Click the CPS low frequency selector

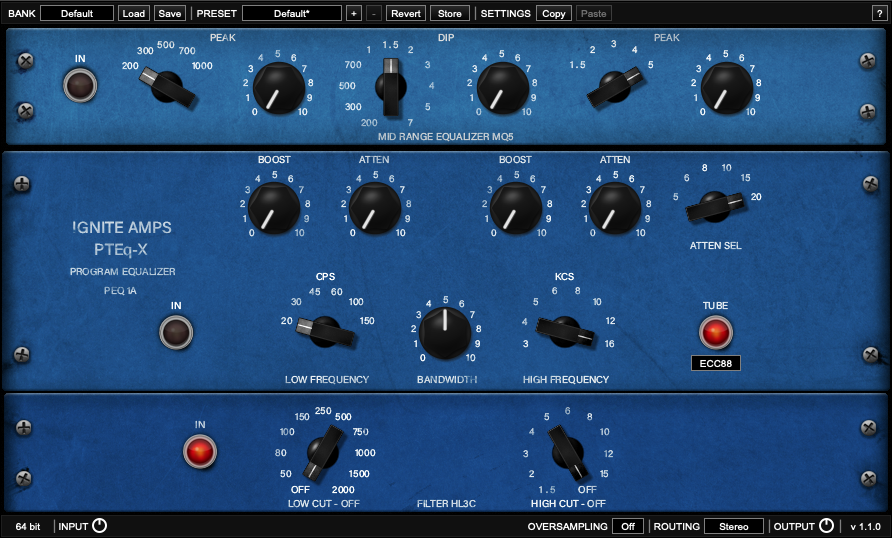(x=325, y=332)
